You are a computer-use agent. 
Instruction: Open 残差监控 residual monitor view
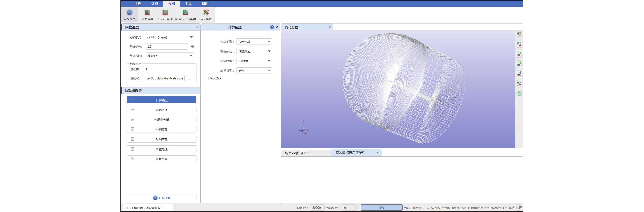[147, 15]
